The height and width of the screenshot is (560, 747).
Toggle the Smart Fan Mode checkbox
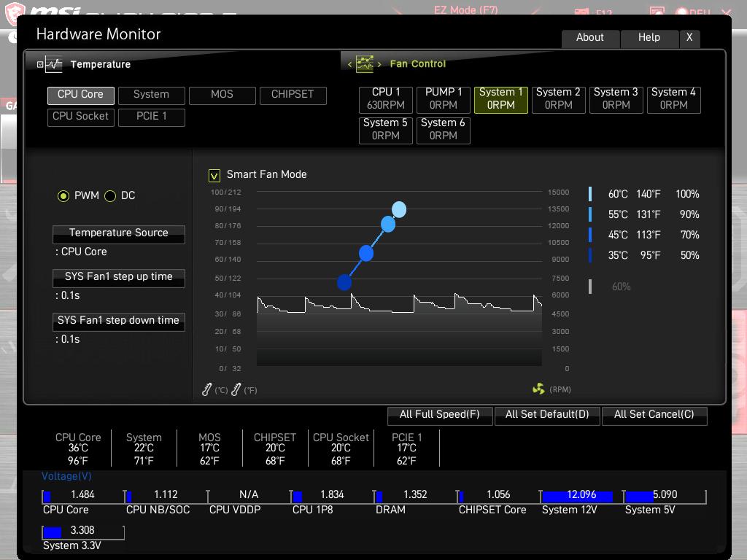214,176
